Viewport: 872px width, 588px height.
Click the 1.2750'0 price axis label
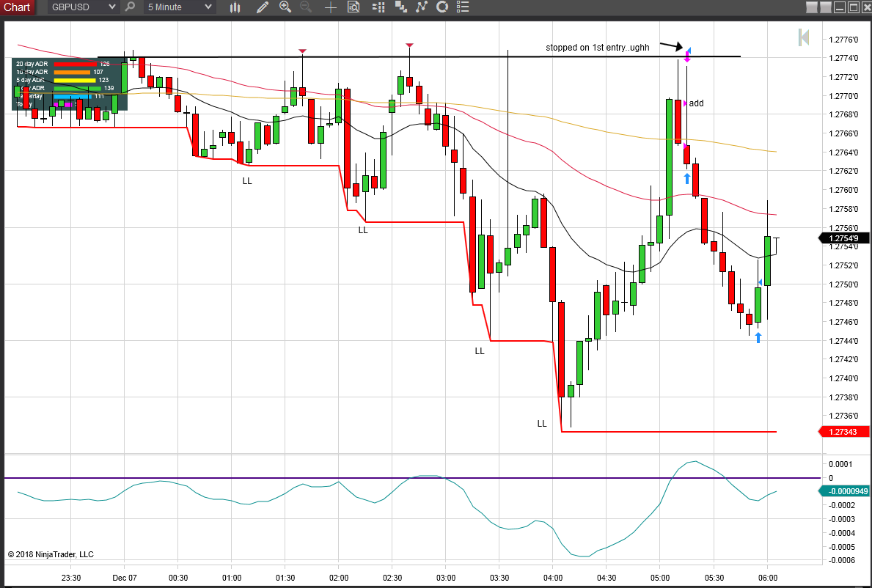(x=843, y=284)
